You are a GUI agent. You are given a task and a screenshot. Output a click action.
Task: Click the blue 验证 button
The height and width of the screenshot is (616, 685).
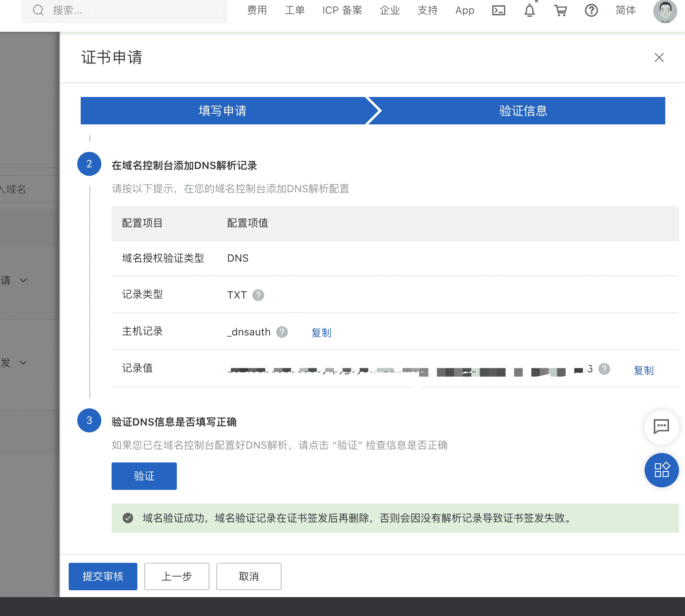[144, 476]
